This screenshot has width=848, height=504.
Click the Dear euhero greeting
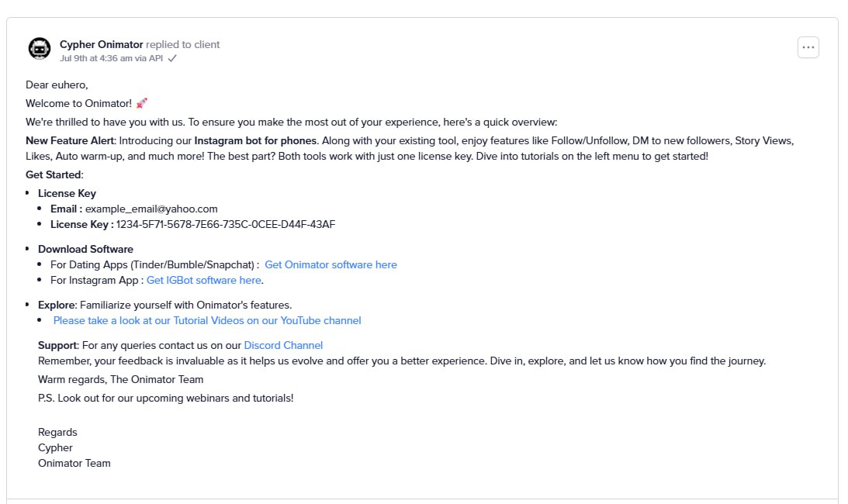tap(57, 85)
